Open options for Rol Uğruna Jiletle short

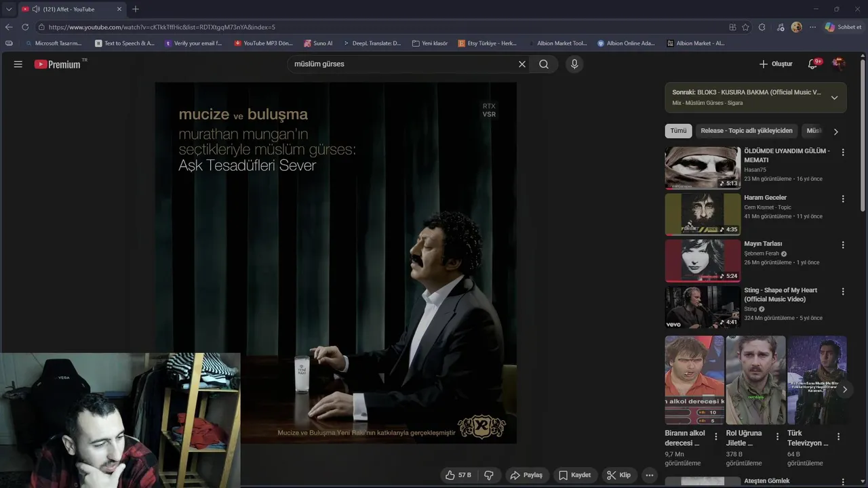click(x=777, y=437)
